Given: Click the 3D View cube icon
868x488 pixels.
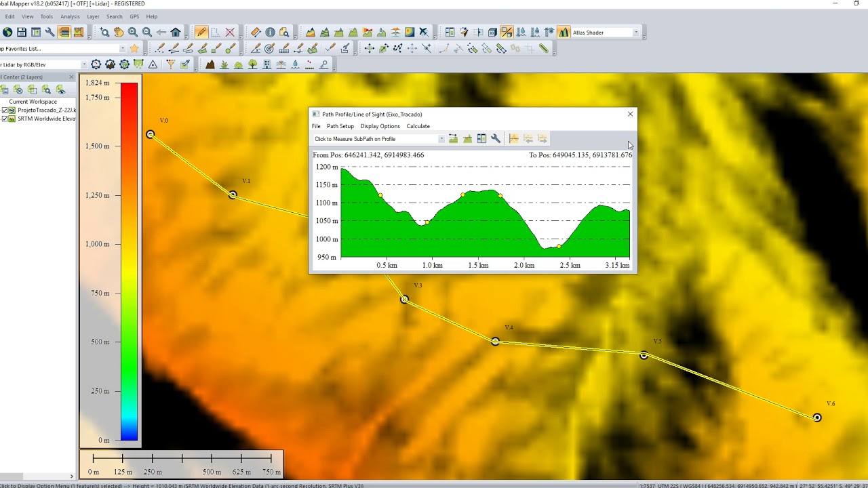Looking at the screenshot, I should click(492, 32).
